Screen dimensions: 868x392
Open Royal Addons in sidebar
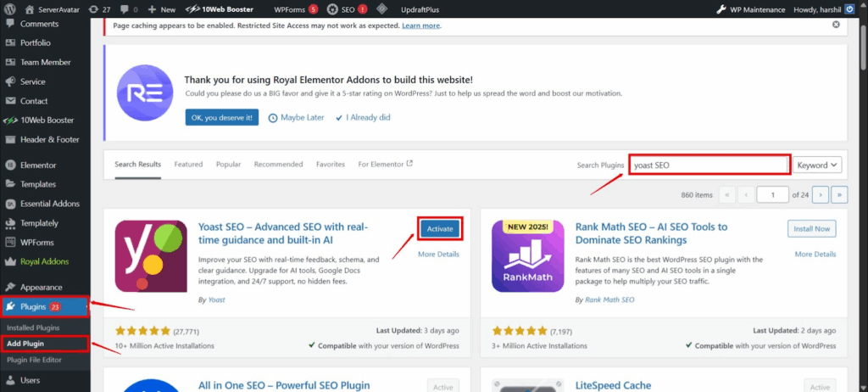(44, 261)
